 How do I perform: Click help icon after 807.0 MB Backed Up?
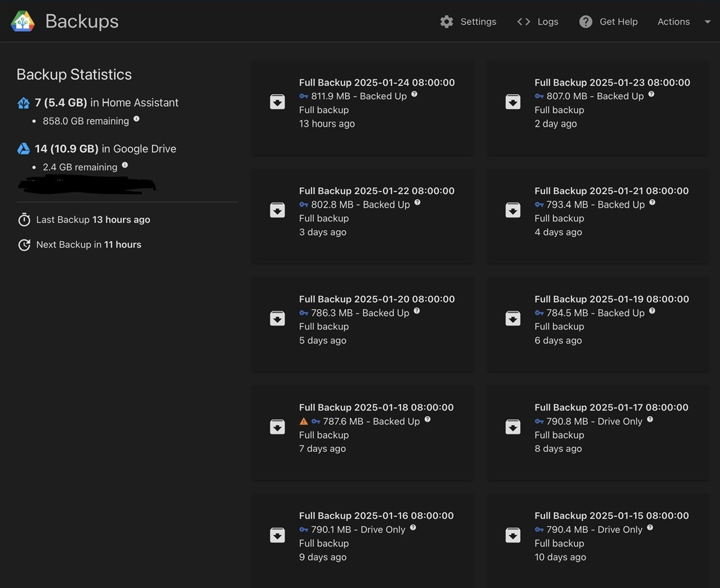pyautogui.click(x=651, y=94)
